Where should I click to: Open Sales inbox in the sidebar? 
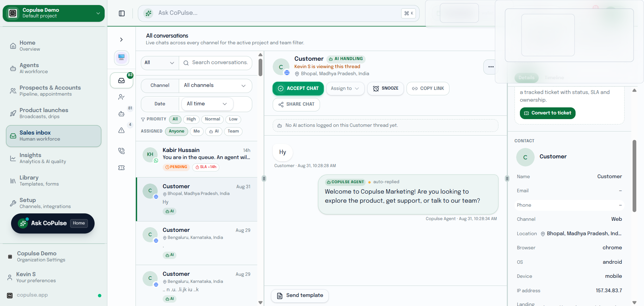[x=54, y=136]
